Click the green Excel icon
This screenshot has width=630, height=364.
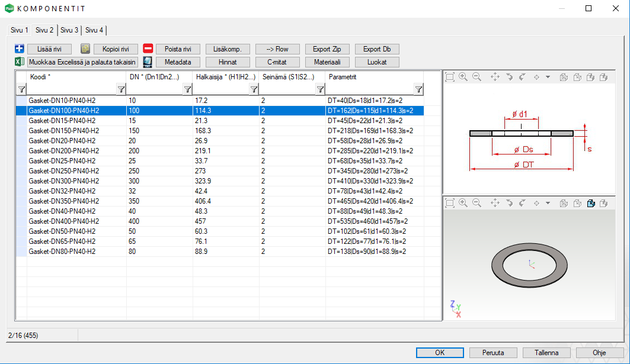click(x=19, y=62)
